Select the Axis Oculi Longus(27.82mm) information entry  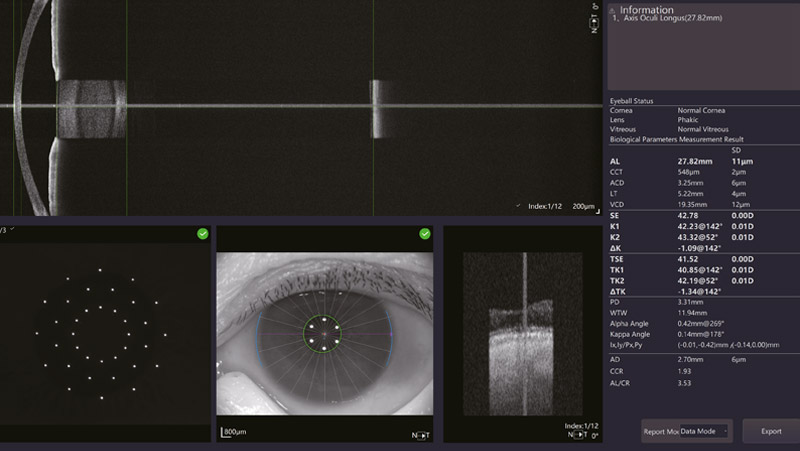667,18
